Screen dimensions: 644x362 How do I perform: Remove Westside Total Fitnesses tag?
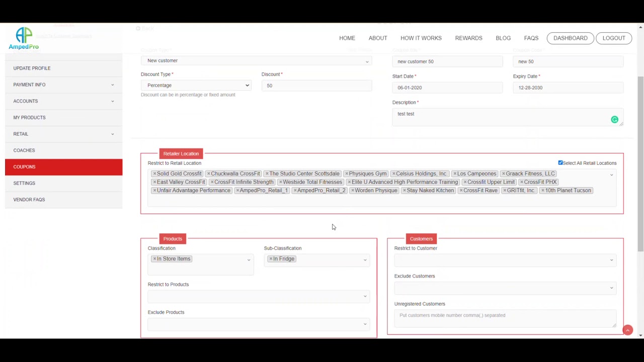coord(281,182)
